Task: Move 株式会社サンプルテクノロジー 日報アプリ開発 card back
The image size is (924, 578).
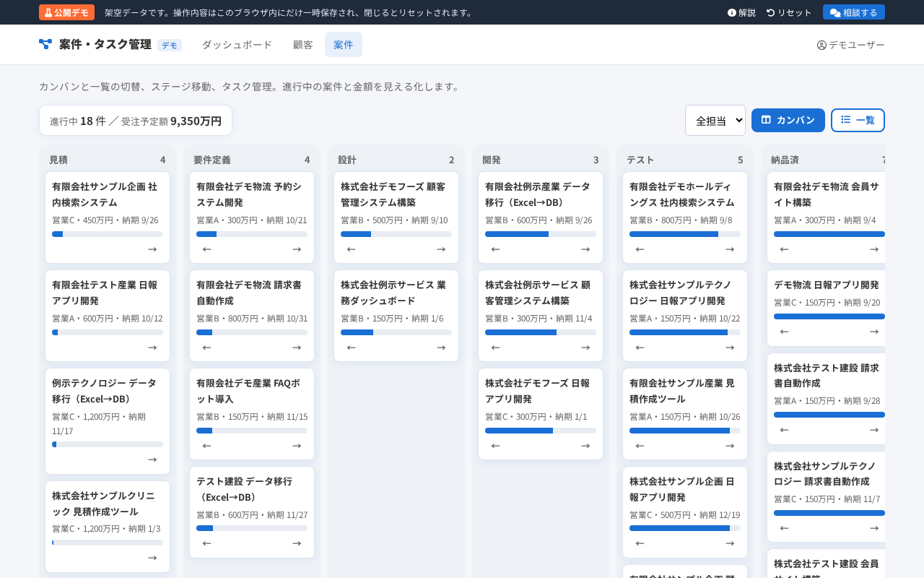Action: tap(640, 348)
